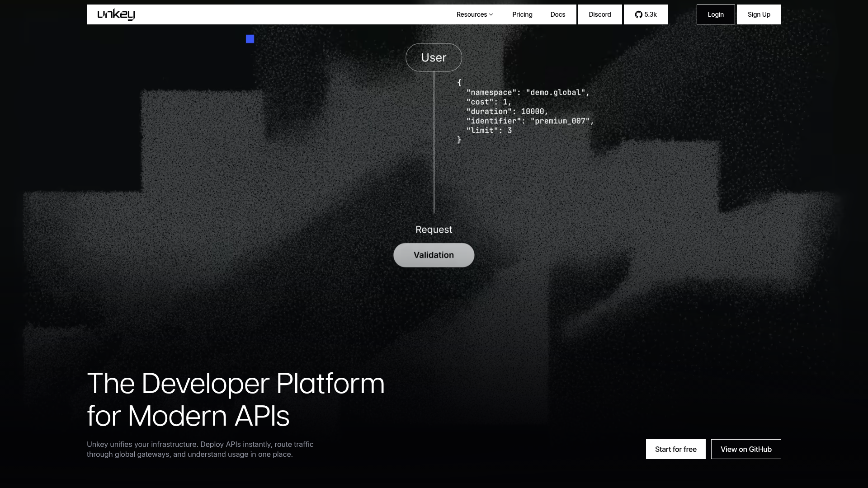
Task: Open the Discord link
Action: point(600,14)
